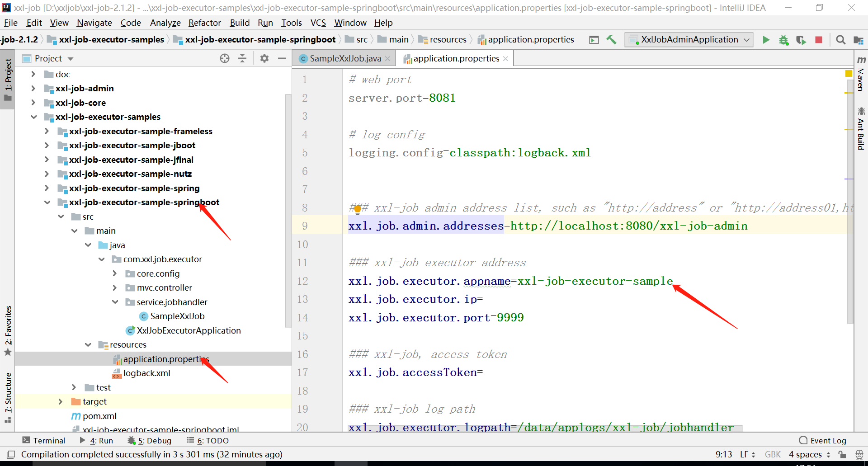Change LF line separator
This screenshot has height=466, width=868.
(x=748, y=454)
